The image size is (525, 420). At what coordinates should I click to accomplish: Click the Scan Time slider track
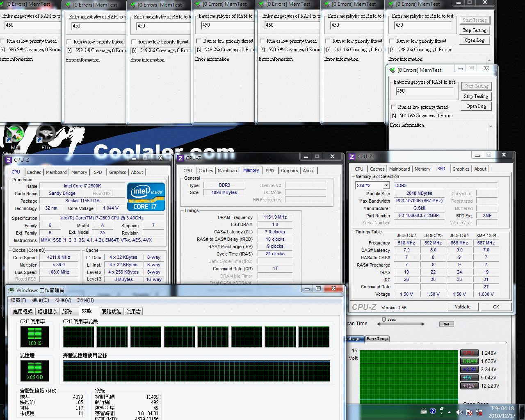click(401, 324)
